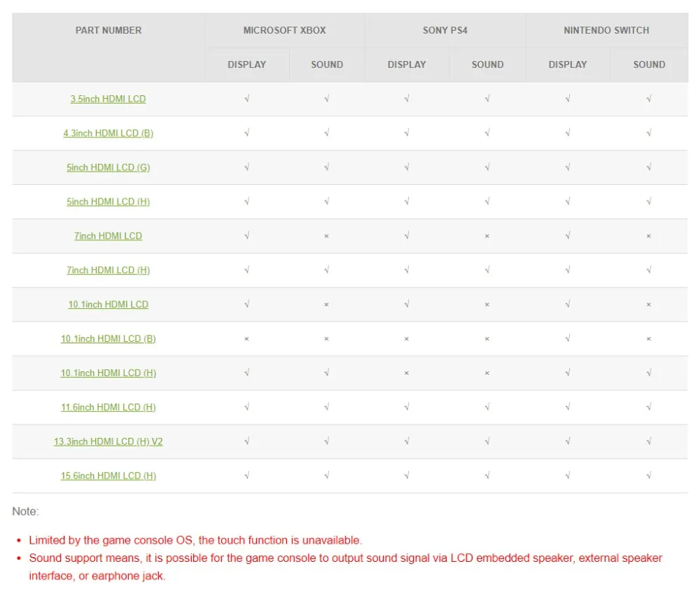The height and width of the screenshot is (592, 700).
Task: Click the Xbox display cross in 10.1inch HDMI LCD (B) row
Action: click(x=246, y=338)
